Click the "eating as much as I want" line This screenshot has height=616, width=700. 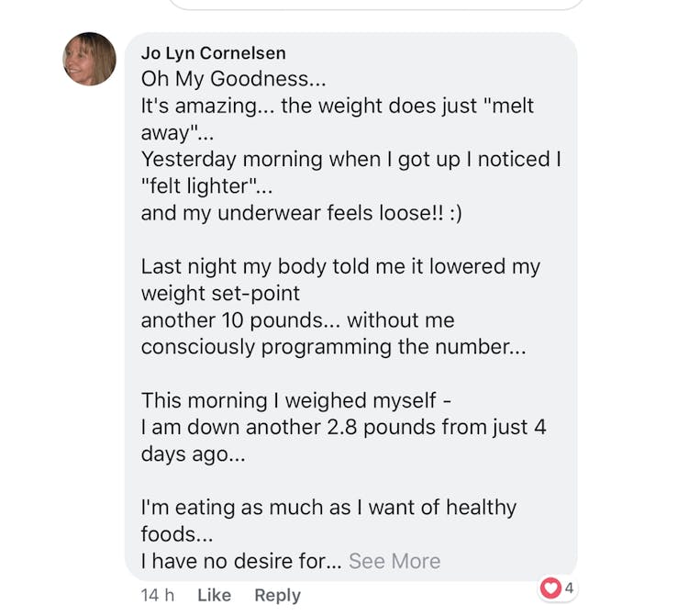(x=328, y=507)
